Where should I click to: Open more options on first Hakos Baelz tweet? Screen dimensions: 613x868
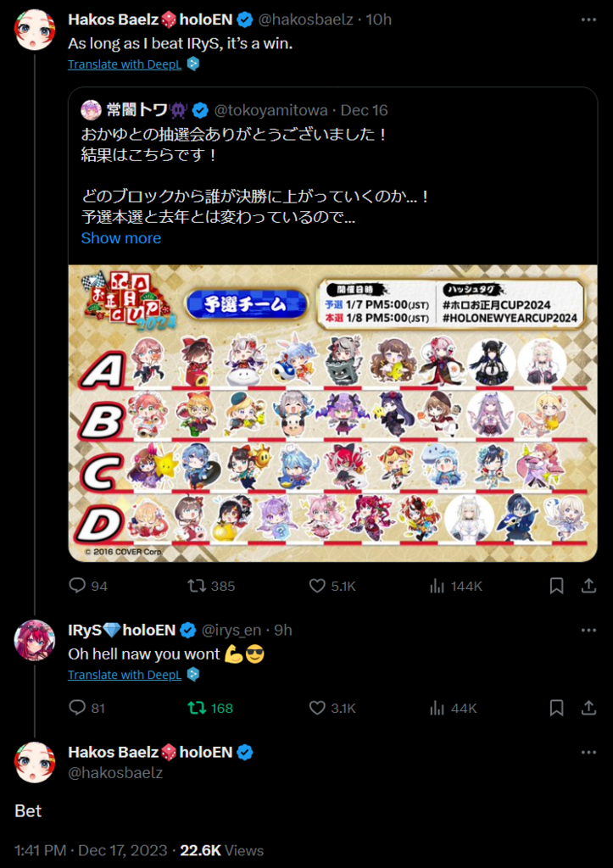pyautogui.click(x=588, y=20)
